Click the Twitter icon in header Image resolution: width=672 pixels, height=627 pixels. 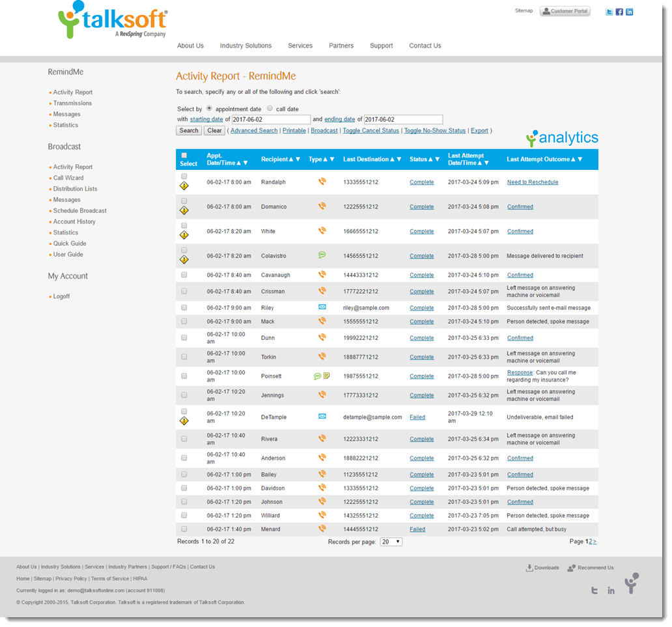[x=609, y=12]
